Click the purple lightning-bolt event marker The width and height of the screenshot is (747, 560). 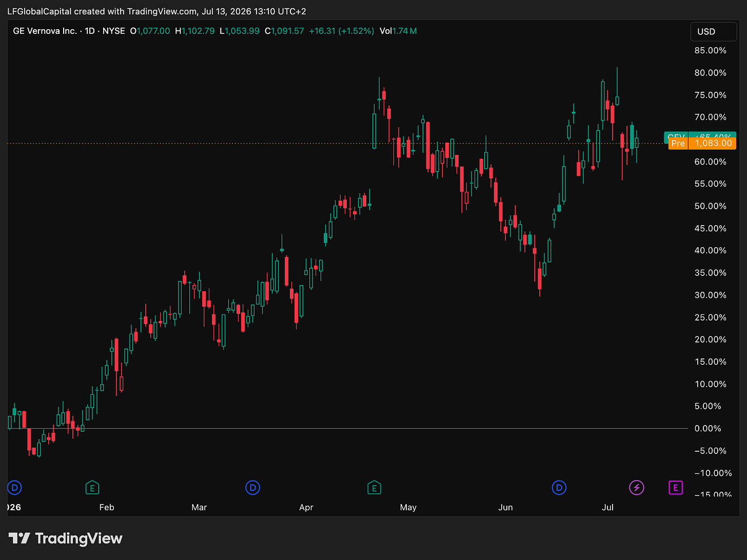click(637, 488)
